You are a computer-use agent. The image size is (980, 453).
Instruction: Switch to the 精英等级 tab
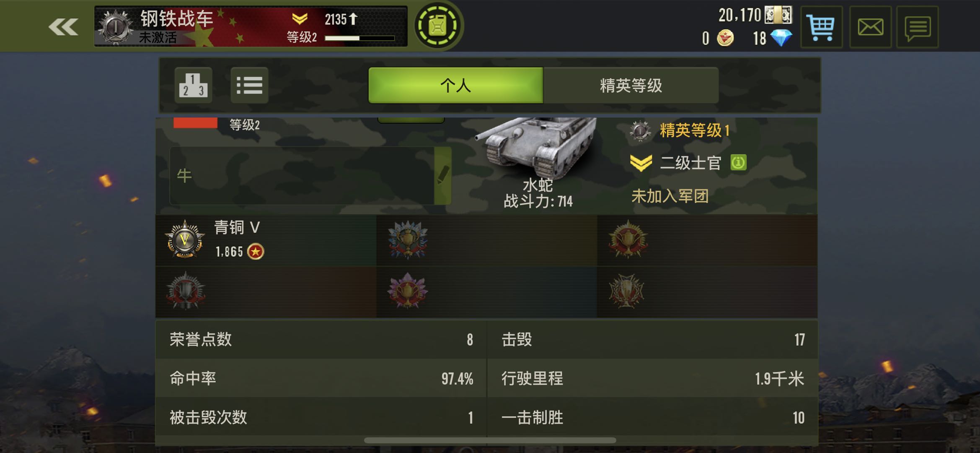(631, 86)
